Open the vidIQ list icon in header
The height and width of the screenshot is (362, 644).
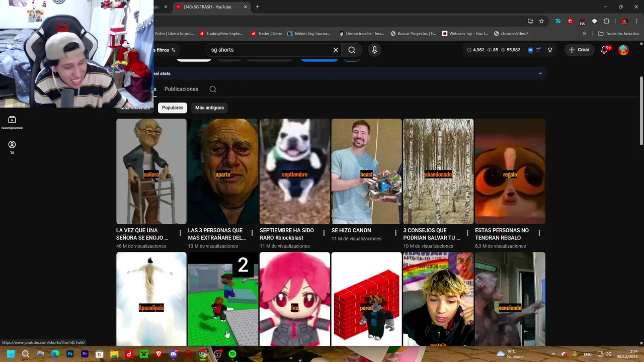click(x=538, y=50)
